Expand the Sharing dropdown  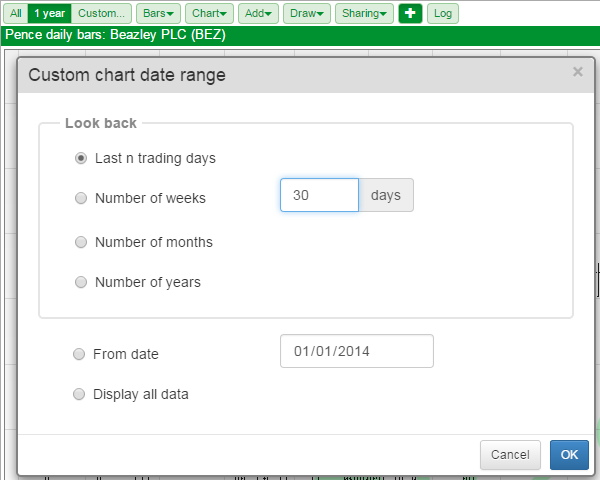pyautogui.click(x=364, y=13)
